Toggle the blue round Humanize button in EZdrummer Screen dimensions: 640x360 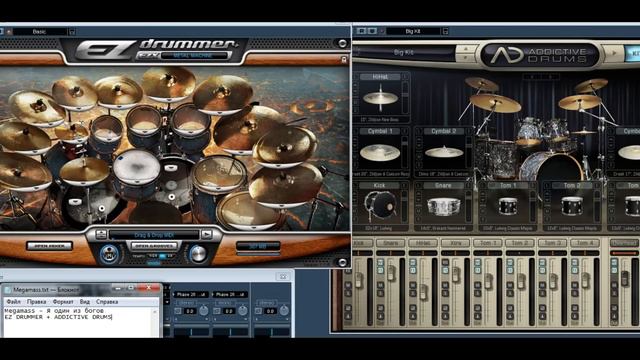pyautogui.click(x=109, y=253)
